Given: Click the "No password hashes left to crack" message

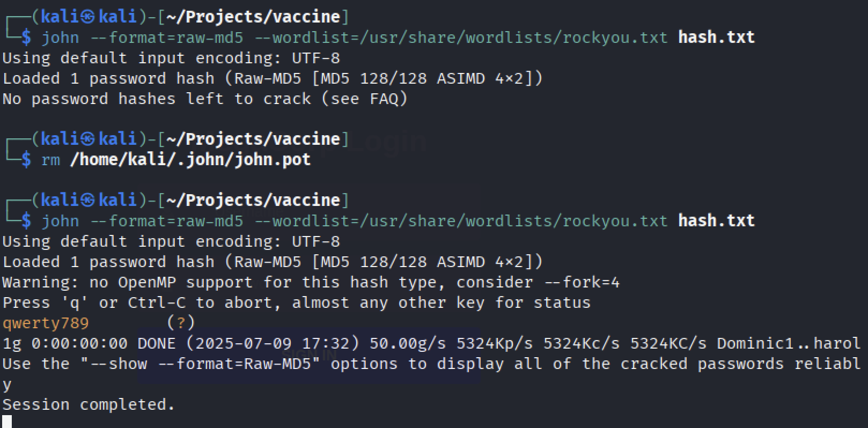Looking at the screenshot, I should click(x=157, y=99).
